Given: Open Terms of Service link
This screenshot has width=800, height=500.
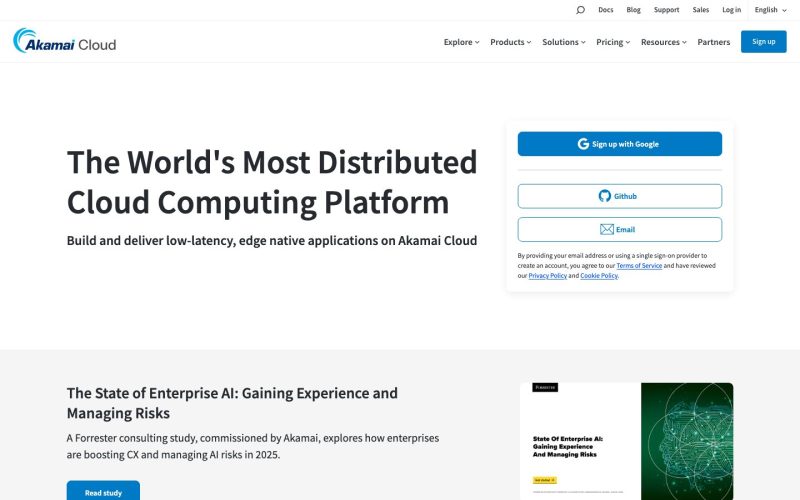Looking at the screenshot, I should [x=639, y=265].
